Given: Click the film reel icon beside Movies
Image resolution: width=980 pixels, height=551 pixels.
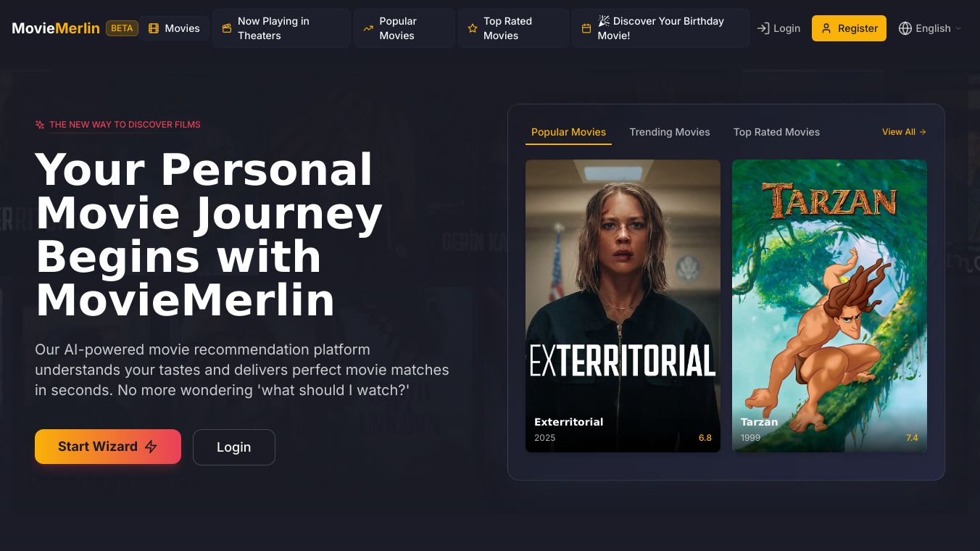Looking at the screenshot, I should [x=154, y=28].
